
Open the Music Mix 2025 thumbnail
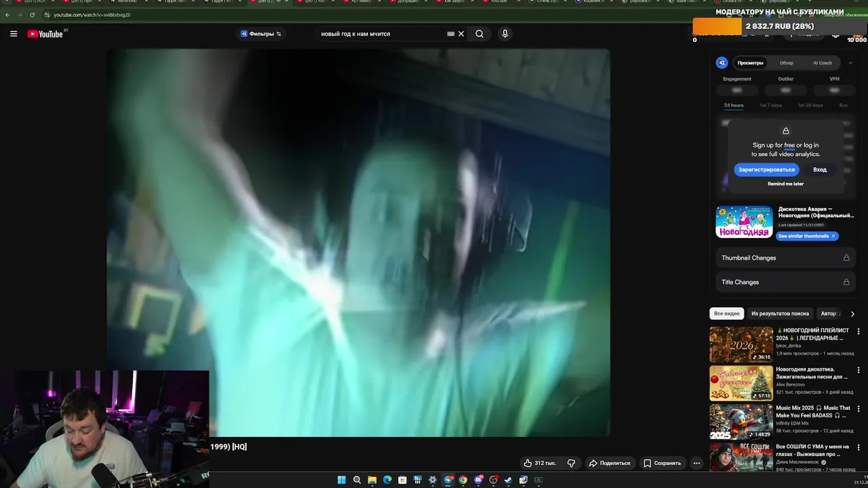click(741, 422)
